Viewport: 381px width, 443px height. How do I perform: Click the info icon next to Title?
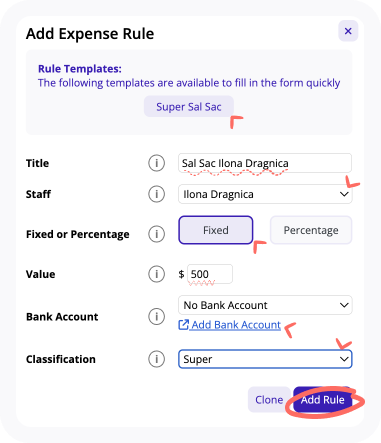[x=156, y=163]
